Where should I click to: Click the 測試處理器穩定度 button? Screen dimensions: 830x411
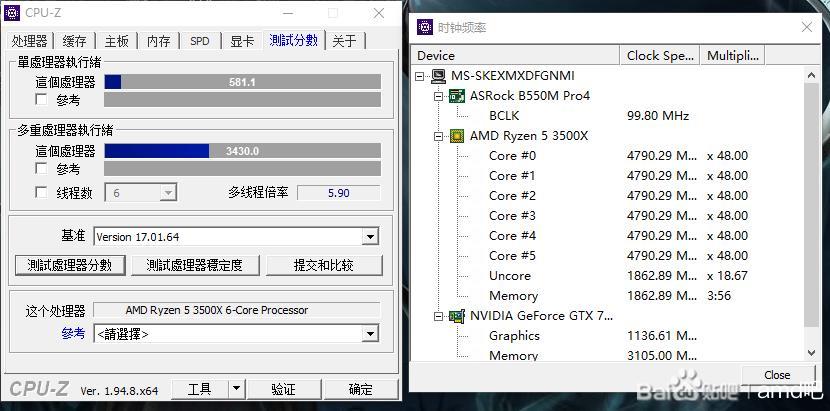point(195,265)
